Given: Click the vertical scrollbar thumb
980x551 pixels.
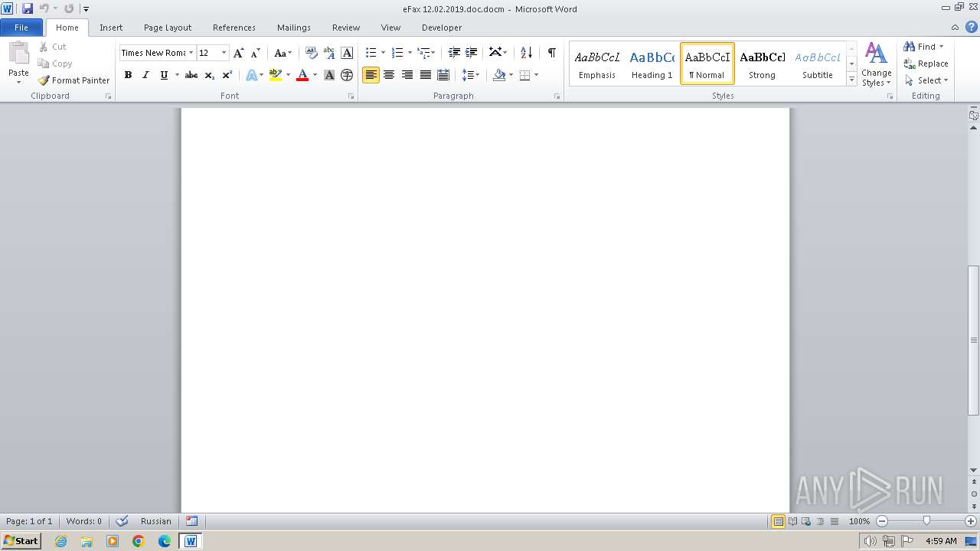Looking at the screenshot, I should 974,341.
